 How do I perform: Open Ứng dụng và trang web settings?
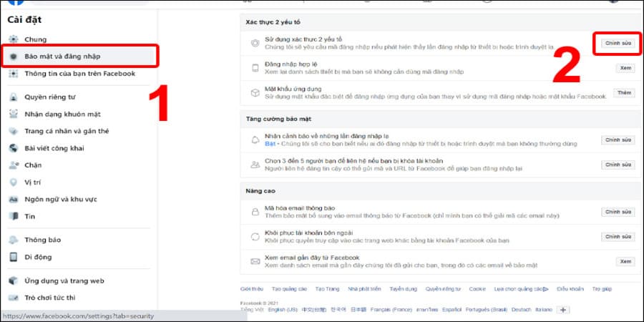(64, 281)
